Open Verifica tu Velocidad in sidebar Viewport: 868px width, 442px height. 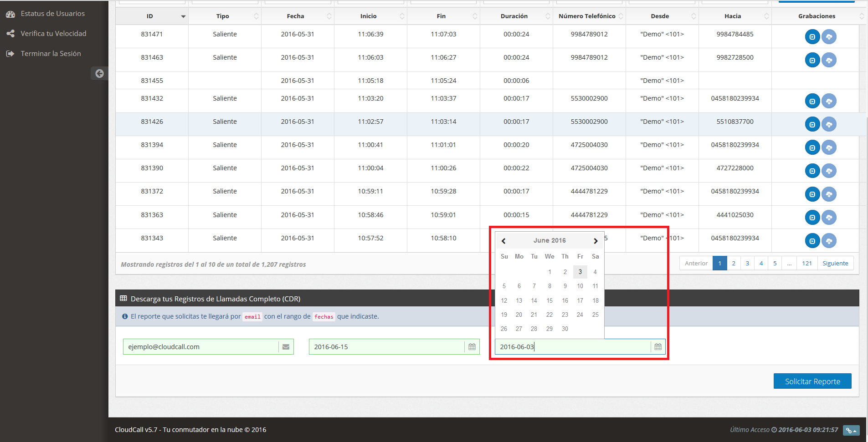tap(46, 34)
